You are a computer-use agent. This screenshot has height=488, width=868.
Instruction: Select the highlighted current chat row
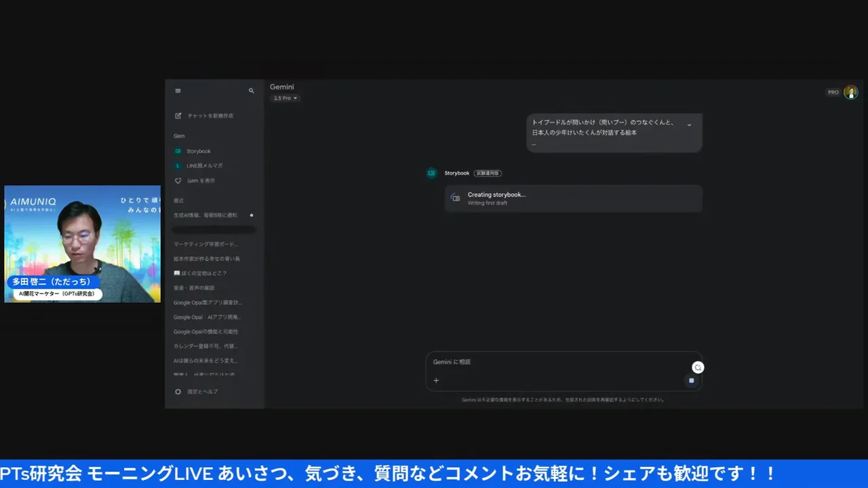pos(214,230)
